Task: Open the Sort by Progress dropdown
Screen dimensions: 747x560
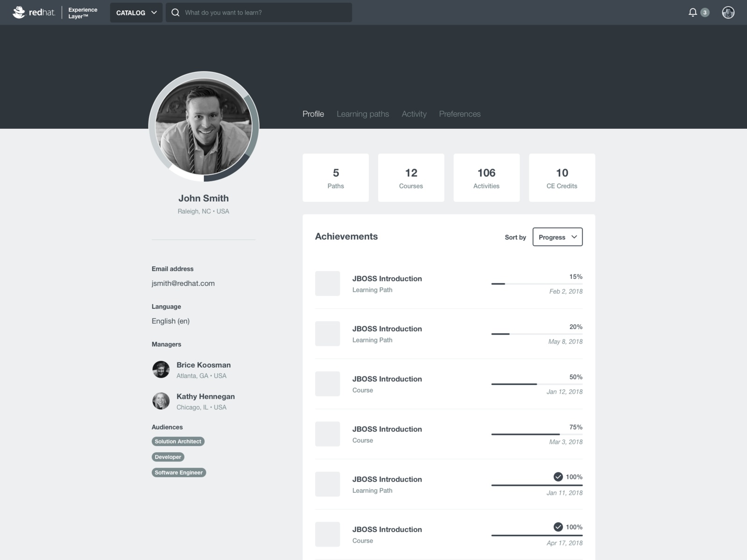Action: click(x=557, y=237)
